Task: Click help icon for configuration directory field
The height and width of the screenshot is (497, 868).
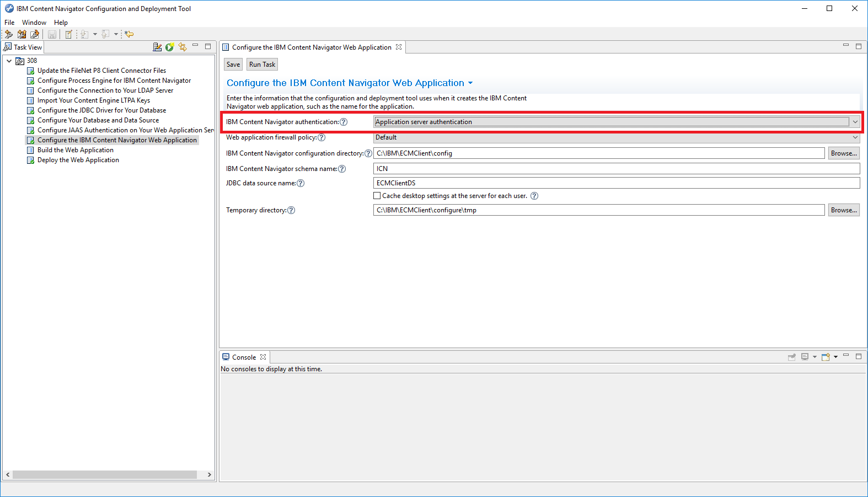Action: [x=368, y=153]
